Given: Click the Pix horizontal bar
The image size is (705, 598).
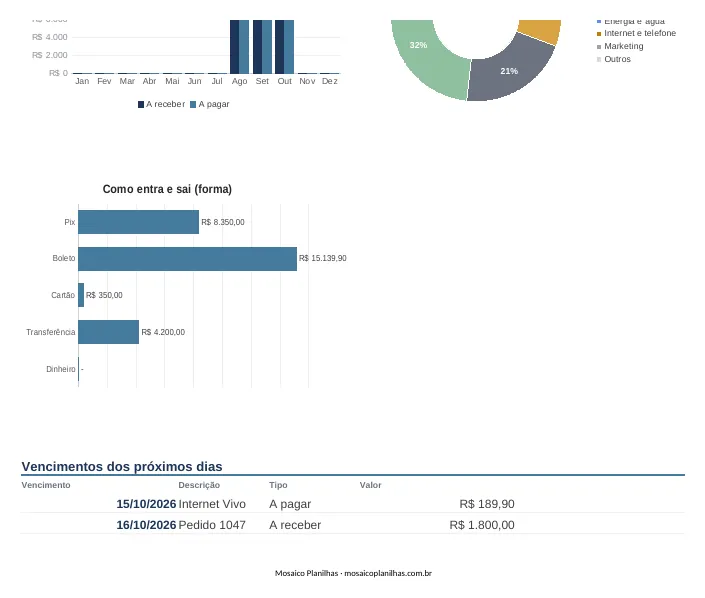Looking at the screenshot, I should tap(138, 222).
